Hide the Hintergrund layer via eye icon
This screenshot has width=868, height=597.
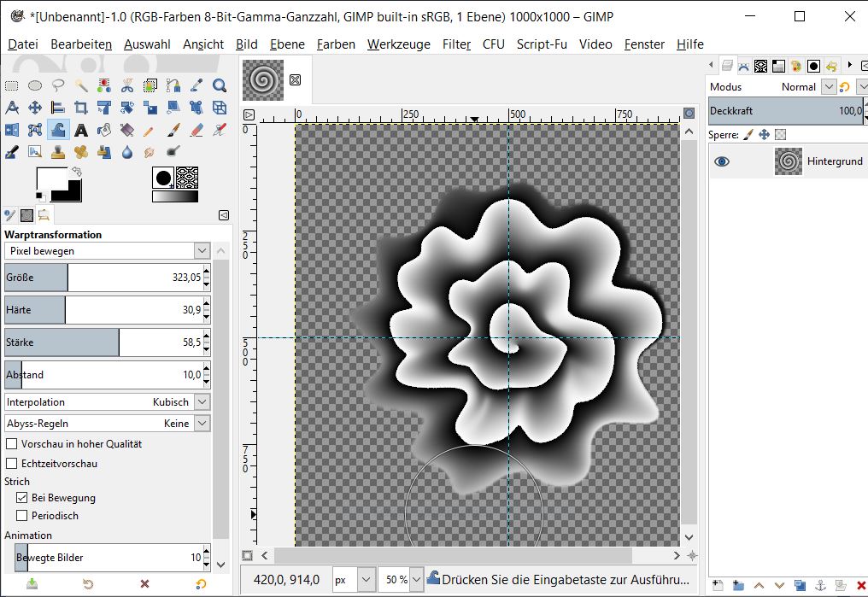tap(722, 161)
